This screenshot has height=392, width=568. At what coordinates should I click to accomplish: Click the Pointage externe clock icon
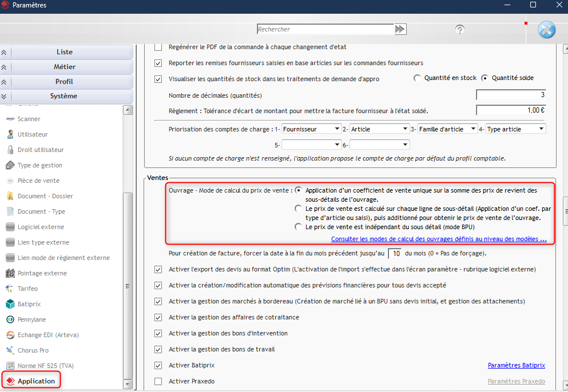pos(10,273)
